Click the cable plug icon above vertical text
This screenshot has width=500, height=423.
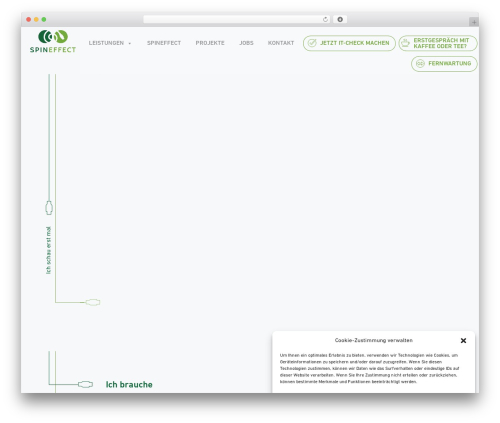pyautogui.click(x=49, y=208)
